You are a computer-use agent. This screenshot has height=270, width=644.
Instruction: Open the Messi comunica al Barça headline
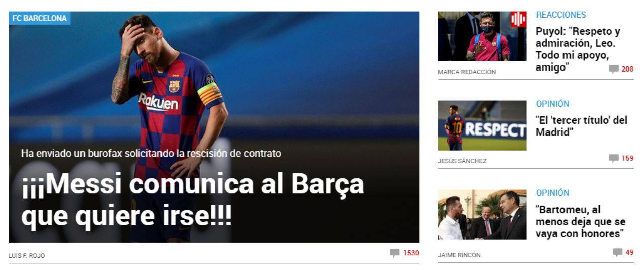tap(192, 200)
